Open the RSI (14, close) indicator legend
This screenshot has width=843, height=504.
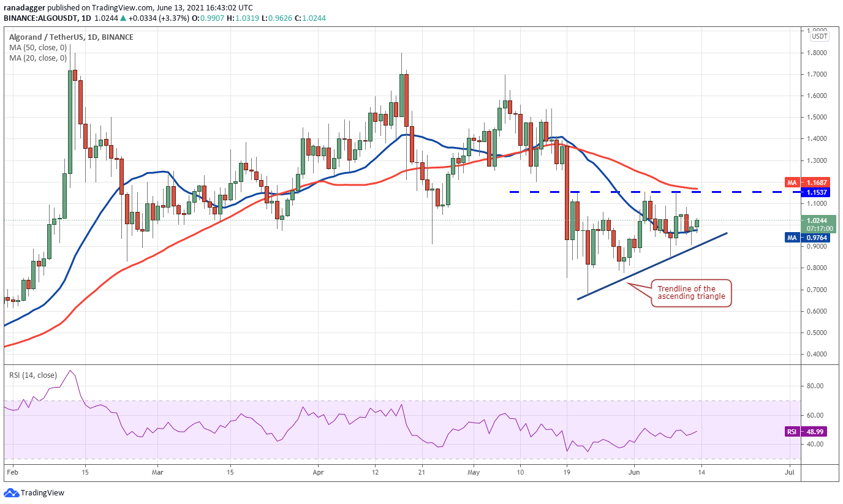click(33, 375)
